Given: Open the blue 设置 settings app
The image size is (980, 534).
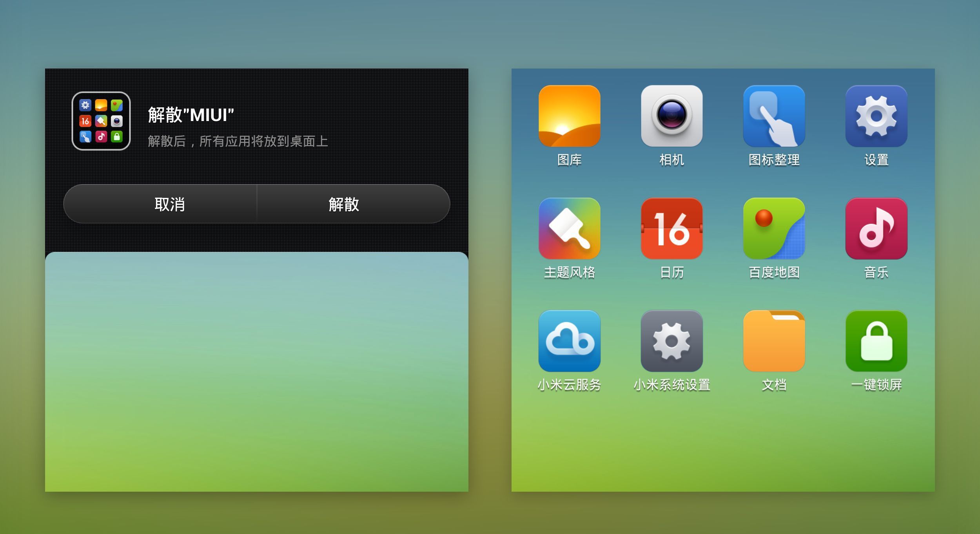Looking at the screenshot, I should point(876,116).
